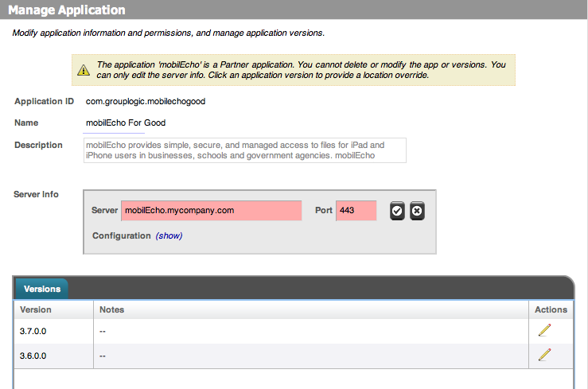Edit version 3.6.0.0 with pencil icon
The height and width of the screenshot is (389, 588).
pos(544,355)
